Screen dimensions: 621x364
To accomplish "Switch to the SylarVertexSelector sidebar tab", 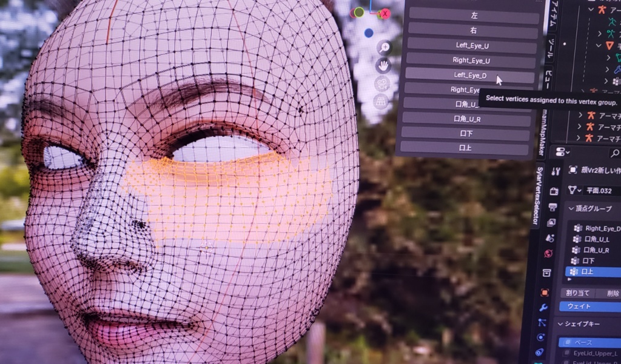I will point(539,196).
